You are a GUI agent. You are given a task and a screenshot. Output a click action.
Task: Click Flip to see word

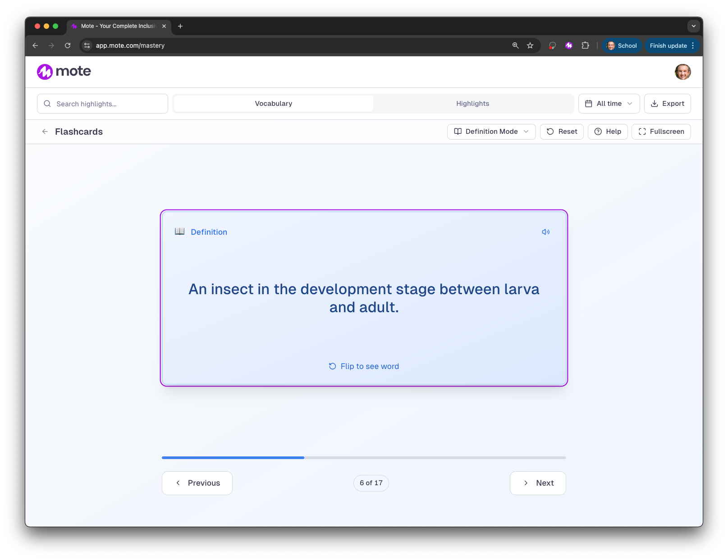click(x=364, y=366)
